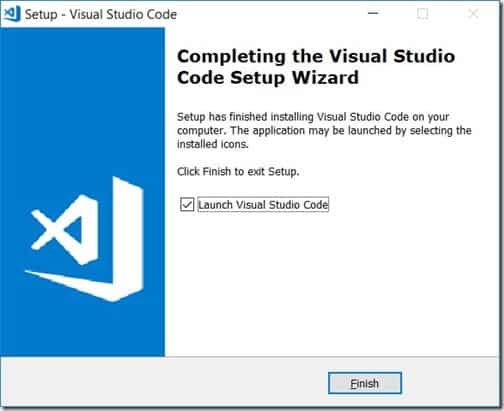Click the 'Setup has finished installing' paragraph
Viewport: 504px width, 411px height.
point(324,130)
